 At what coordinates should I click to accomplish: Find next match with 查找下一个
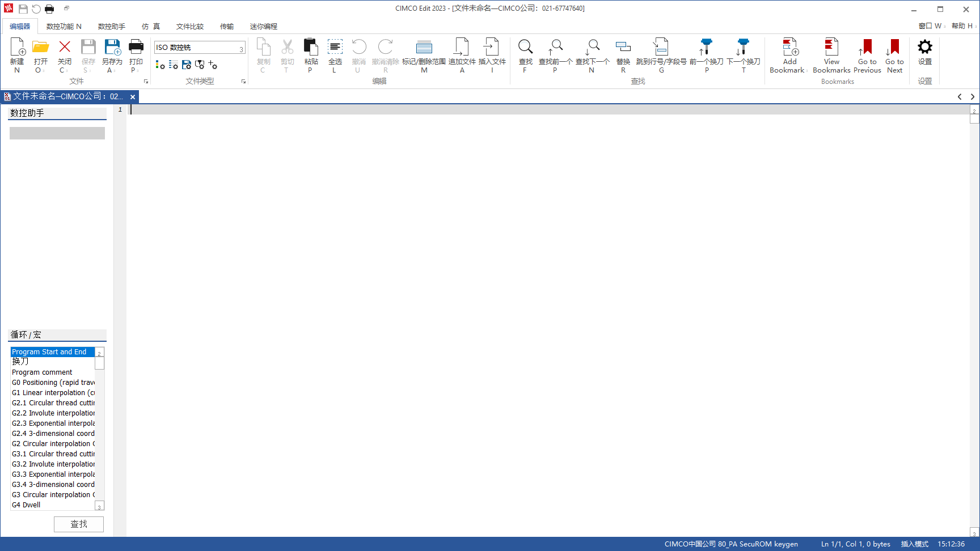tap(592, 55)
